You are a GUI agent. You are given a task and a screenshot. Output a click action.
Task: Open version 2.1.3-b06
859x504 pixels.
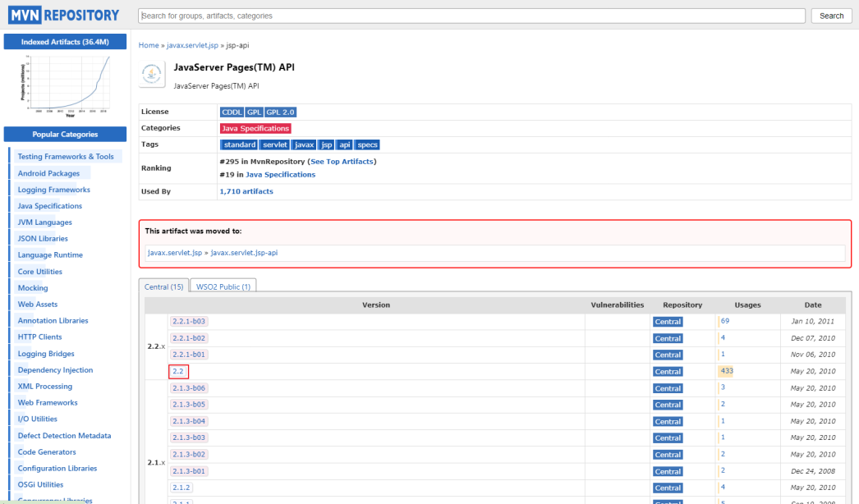(188, 388)
